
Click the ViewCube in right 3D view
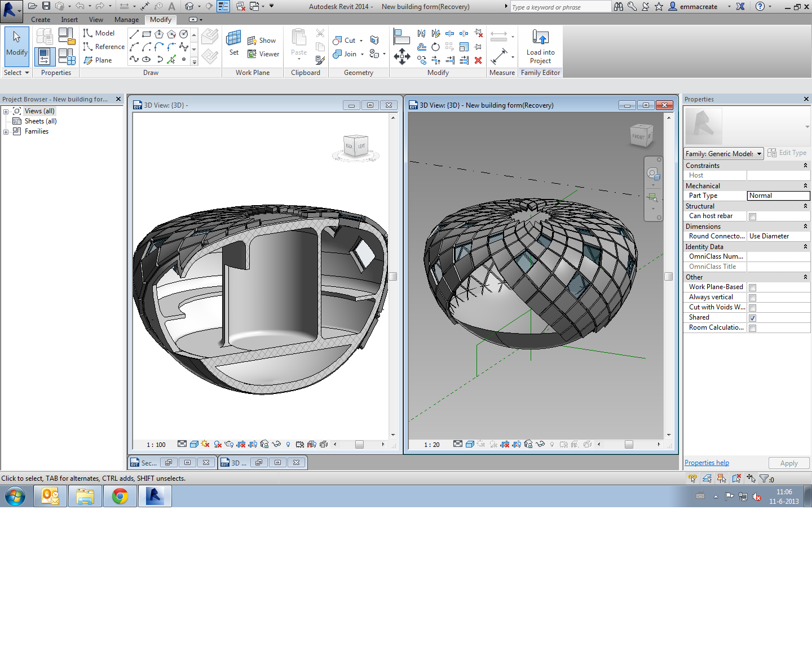click(x=641, y=136)
